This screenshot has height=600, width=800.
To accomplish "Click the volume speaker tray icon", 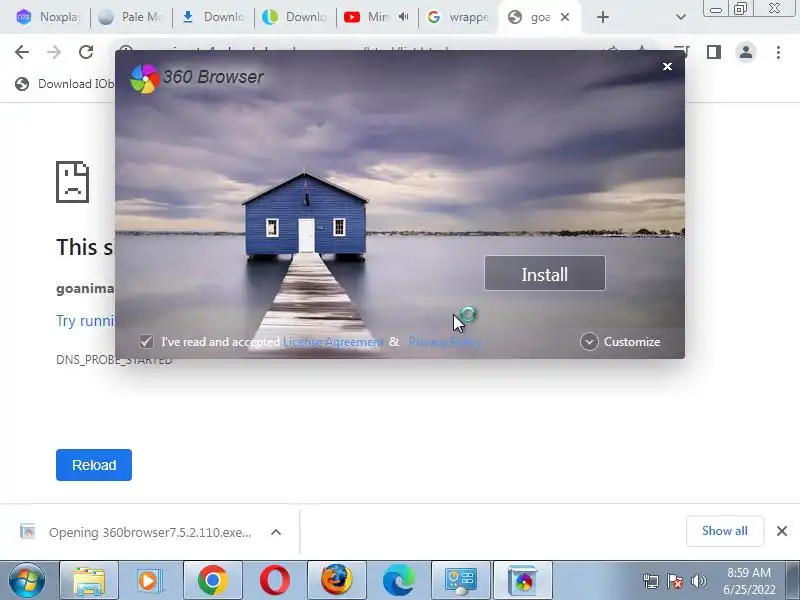I will [x=698, y=581].
